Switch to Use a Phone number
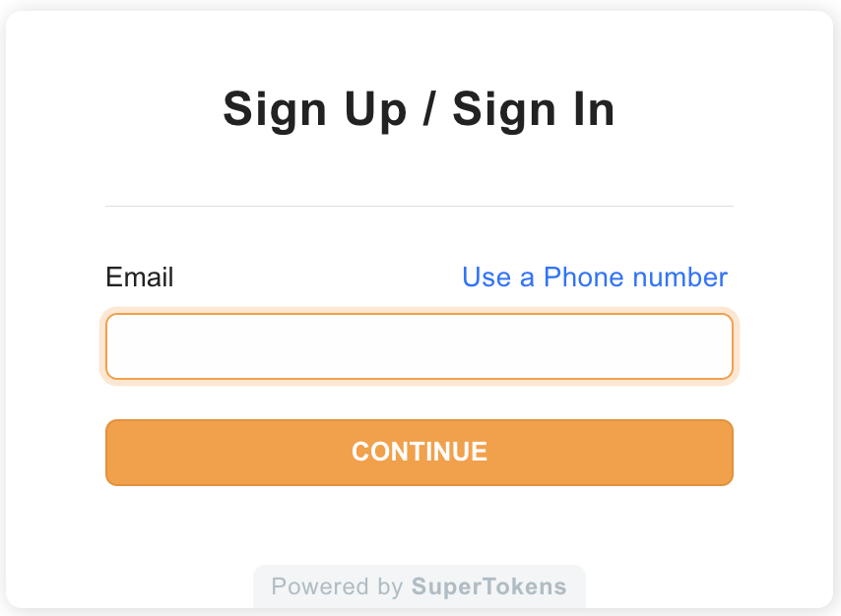The image size is (841, 616). point(595,277)
